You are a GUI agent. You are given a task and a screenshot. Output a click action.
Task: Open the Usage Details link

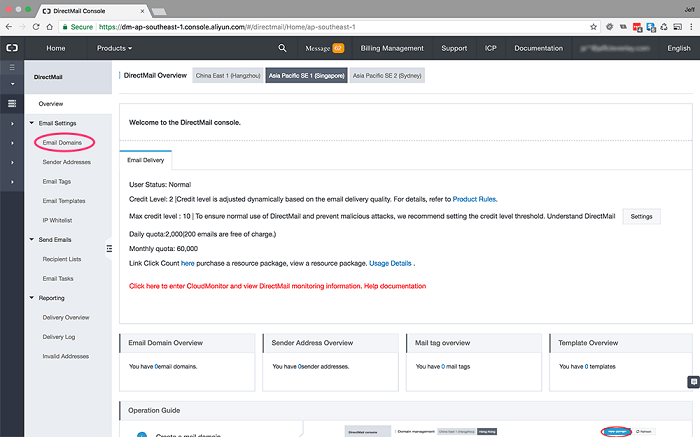coord(390,263)
